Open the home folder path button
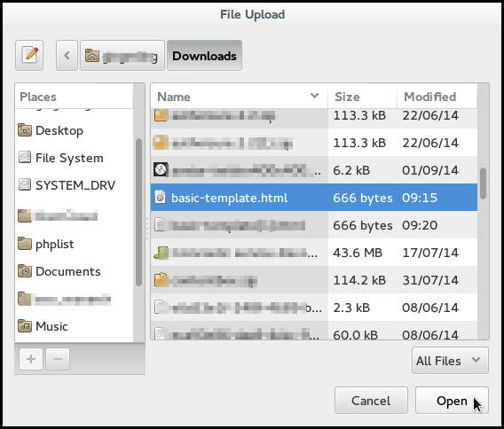 tap(122, 55)
